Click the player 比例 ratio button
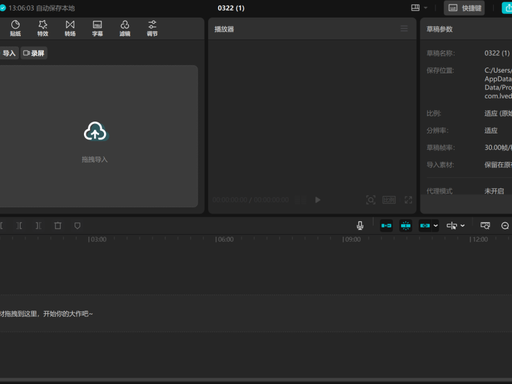Image resolution: width=512 pixels, height=384 pixels. coord(389,200)
